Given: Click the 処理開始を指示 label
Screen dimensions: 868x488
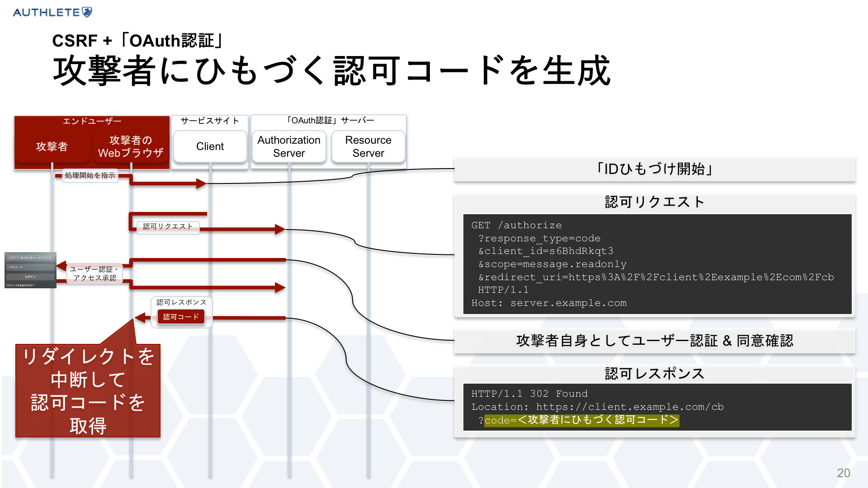Looking at the screenshot, I should coord(90,175).
